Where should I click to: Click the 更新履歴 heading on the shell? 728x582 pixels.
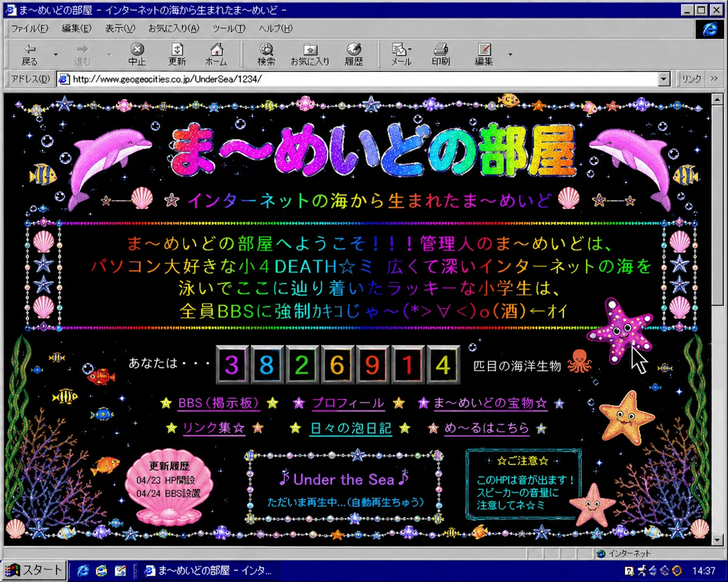point(169,467)
